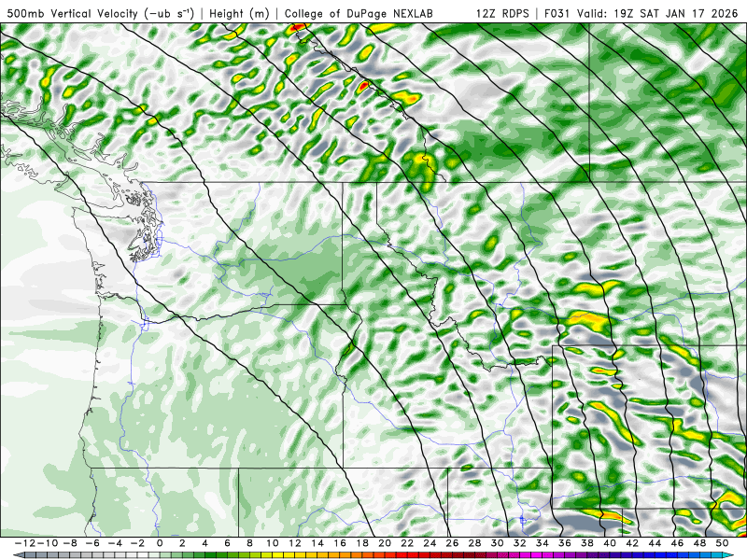Click the "20" color scale label

pyautogui.click(x=385, y=543)
